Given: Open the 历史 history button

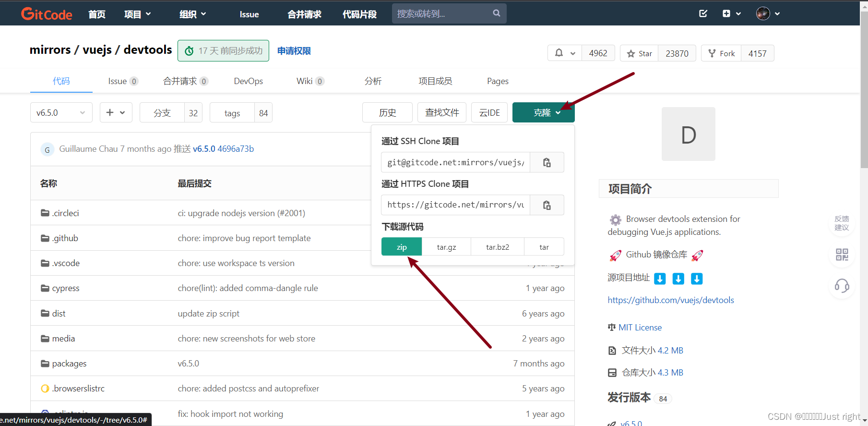Looking at the screenshot, I should point(387,112).
